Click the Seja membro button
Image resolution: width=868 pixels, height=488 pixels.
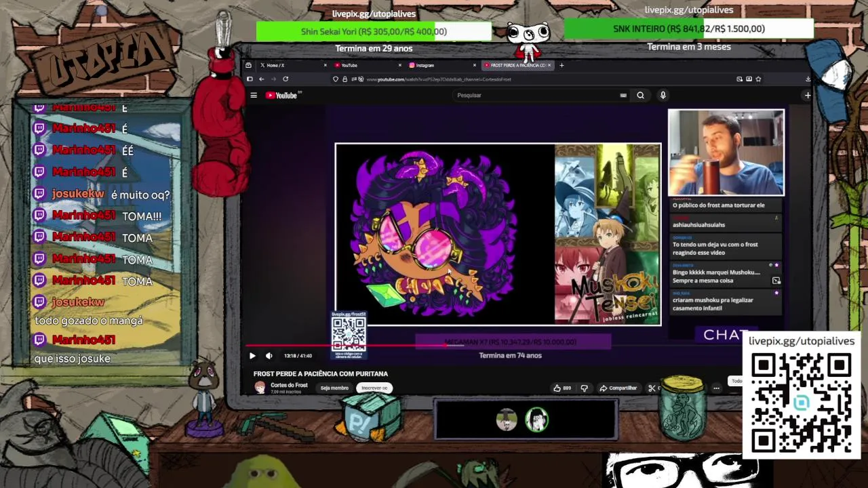(334, 388)
